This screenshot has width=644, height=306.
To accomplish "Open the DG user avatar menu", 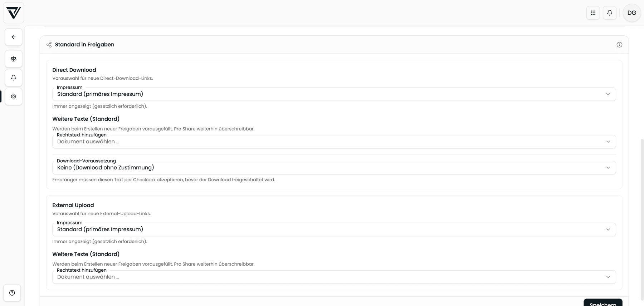I will pos(632,13).
